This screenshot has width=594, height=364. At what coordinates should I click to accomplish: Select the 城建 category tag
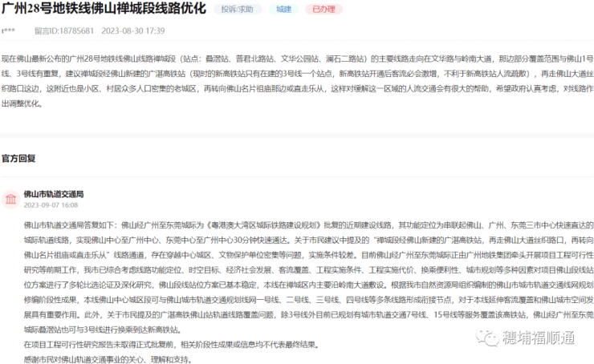[284, 10]
